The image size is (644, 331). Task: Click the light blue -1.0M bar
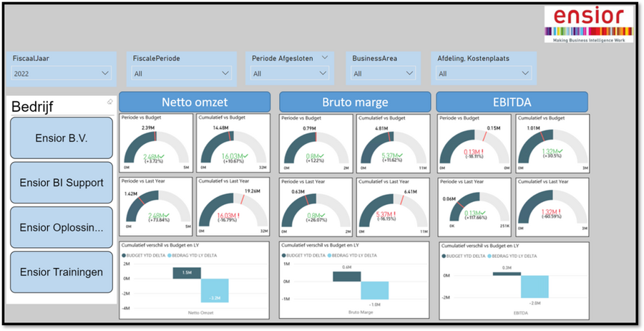tap(375, 290)
